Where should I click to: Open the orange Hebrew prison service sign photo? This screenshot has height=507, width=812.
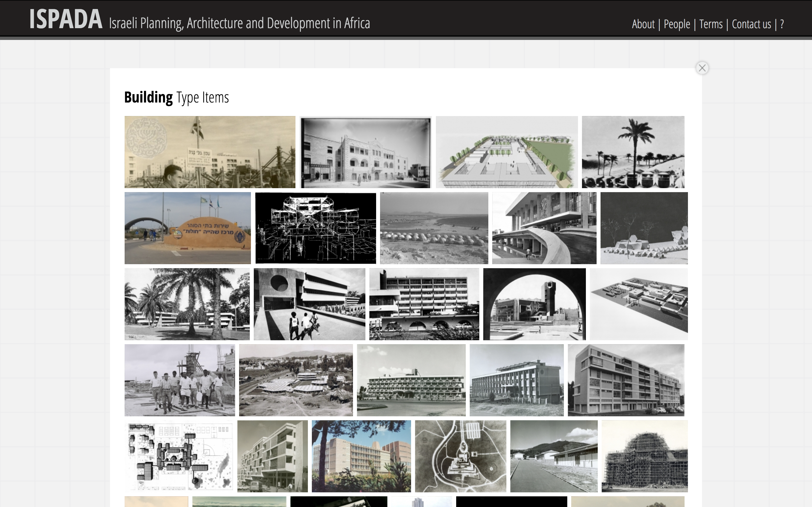(x=187, y=228)
